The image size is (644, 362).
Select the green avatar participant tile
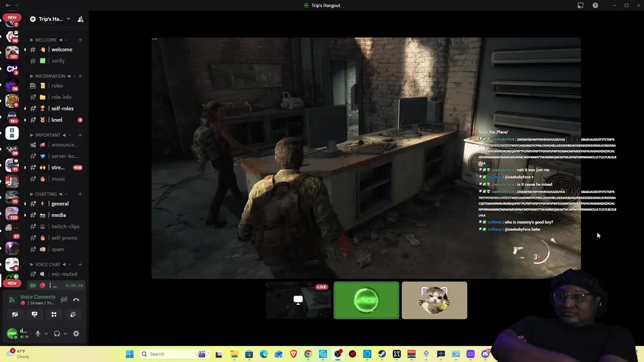[x=366, y=301]
